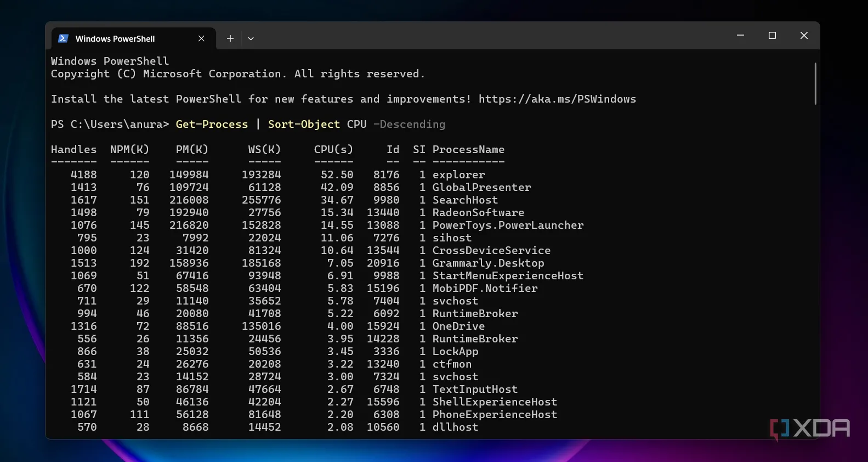Click the MobiPDF.Notifier process name
The image size is (868, 462).
click(485, 289)
